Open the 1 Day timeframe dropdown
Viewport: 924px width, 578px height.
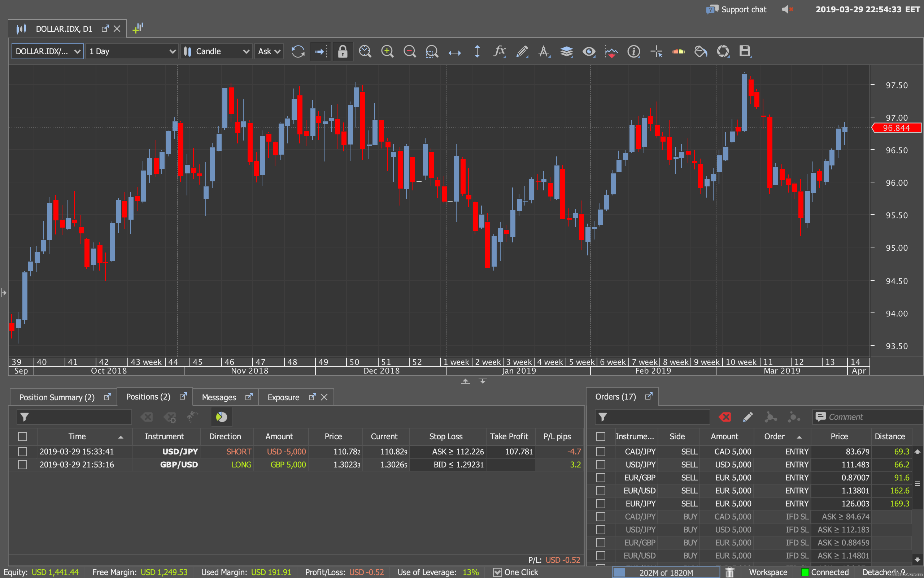click(x=132, y=51)
